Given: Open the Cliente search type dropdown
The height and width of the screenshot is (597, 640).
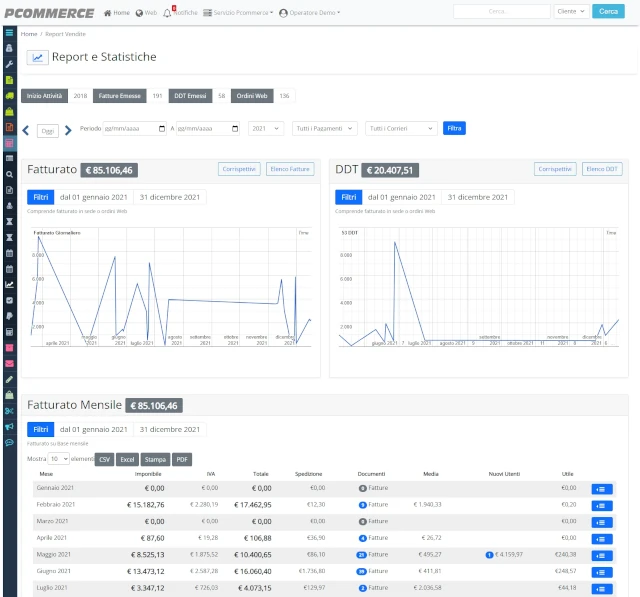Looking at the screenshot, I should pyautogui.click(x=571, y=11).
